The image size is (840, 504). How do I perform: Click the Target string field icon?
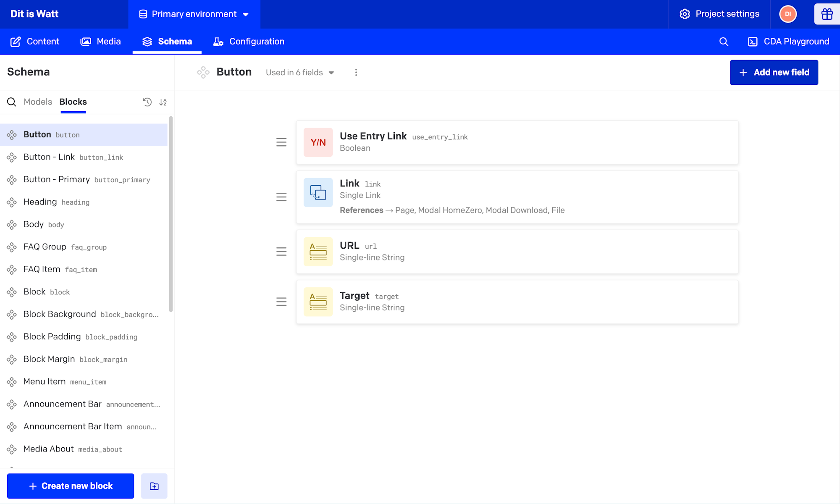[318, 302]
